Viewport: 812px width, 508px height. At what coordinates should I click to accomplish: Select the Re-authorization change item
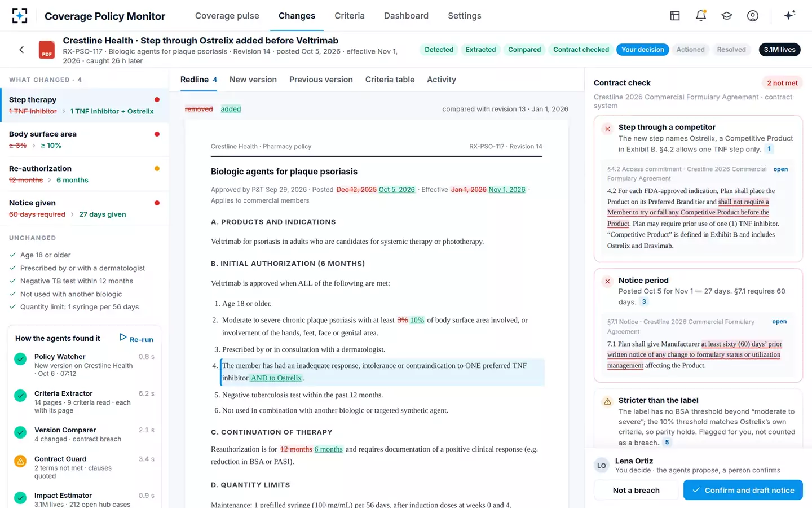[85, 174]
